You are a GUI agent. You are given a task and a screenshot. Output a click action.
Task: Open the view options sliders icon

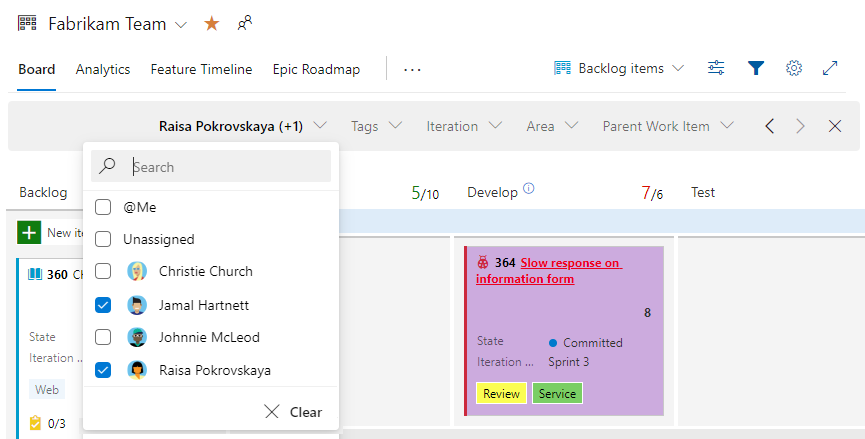pyautogui.click(x=716, y=68)
